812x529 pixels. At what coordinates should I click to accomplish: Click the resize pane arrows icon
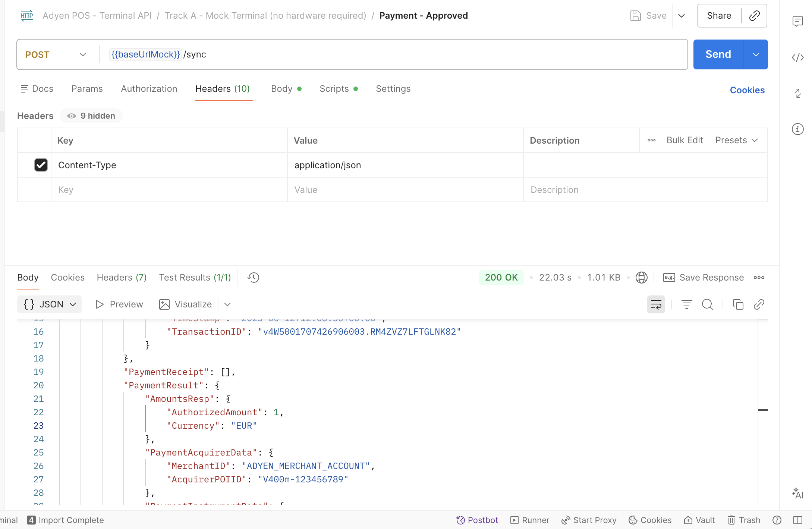797,93
